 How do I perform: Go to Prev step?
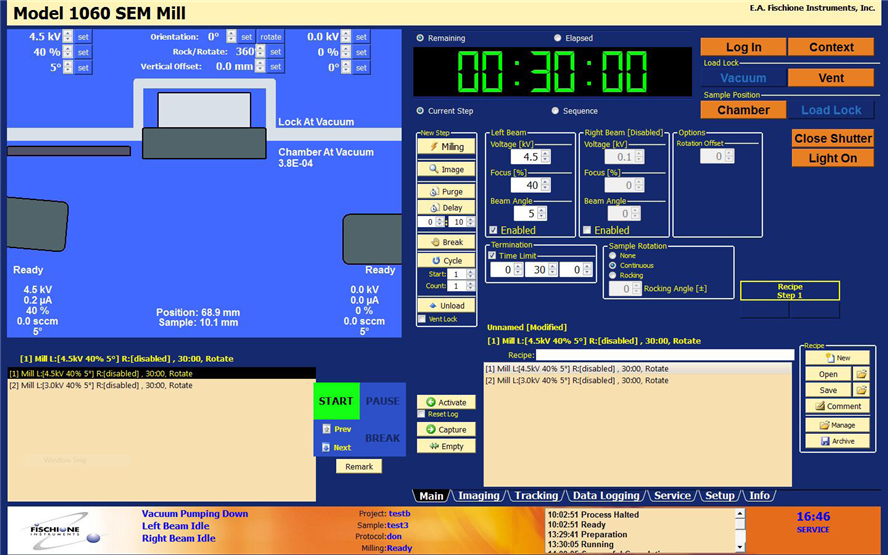tap(336, 429)
